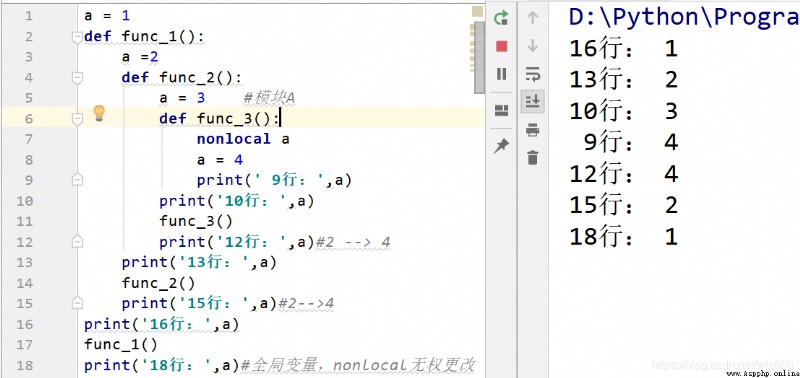Click 'def func_2():' in the editor
Image resolution: width=800 pixels, height=378 pixels.
coord(182,78)
